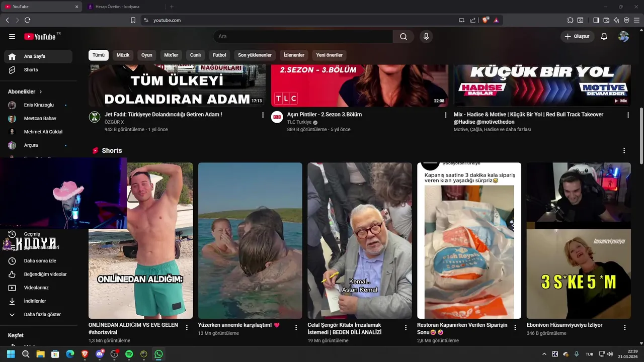
Task: Open options for Celal Şengör short
Action: point(406,327)
